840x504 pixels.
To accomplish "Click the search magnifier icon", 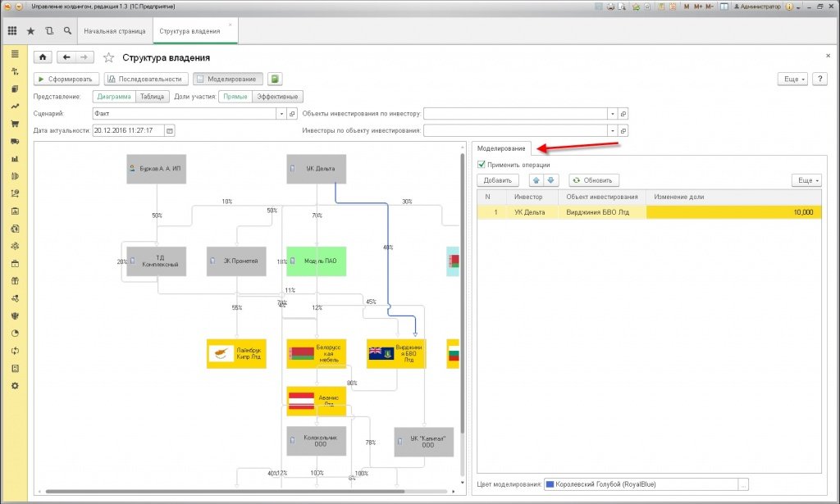I will pos(67,31).
